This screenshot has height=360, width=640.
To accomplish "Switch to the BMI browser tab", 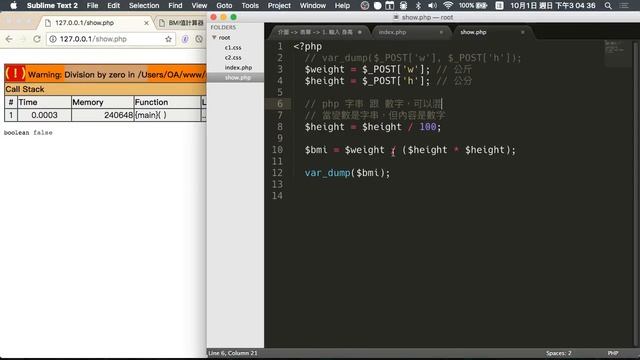I will pos(182,23).
